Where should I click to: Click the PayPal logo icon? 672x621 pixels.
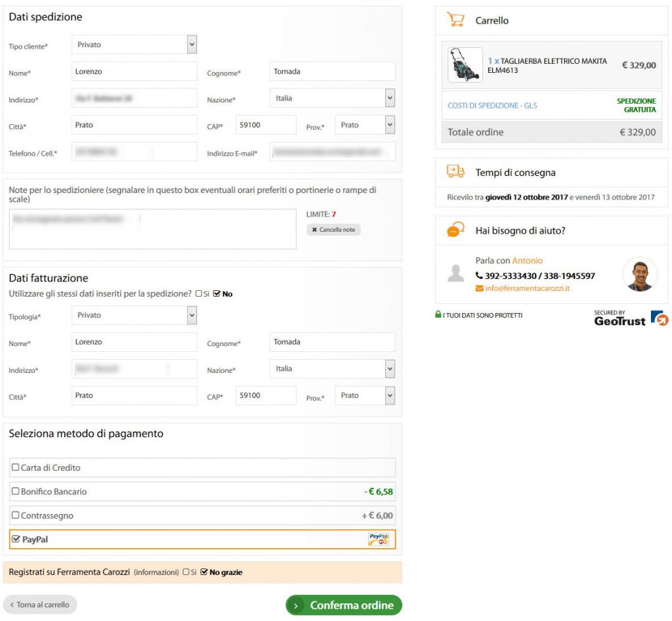click(378, 540)
